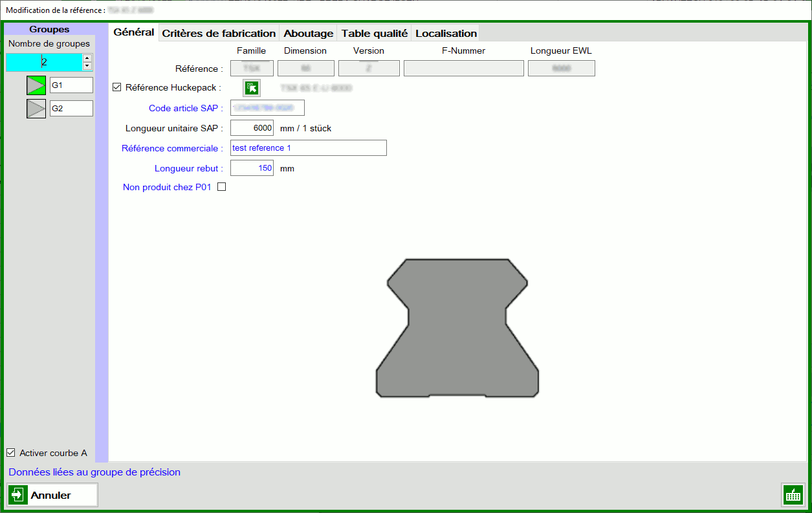
Task: Click the down arrow to decrease the group count
Action: (x=86, y=65)
